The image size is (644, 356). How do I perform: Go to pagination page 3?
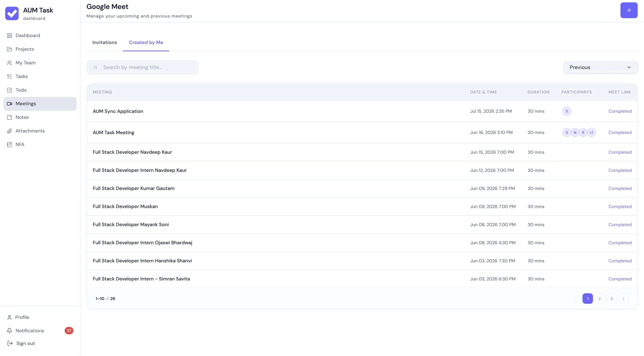[x=612, y=298]
